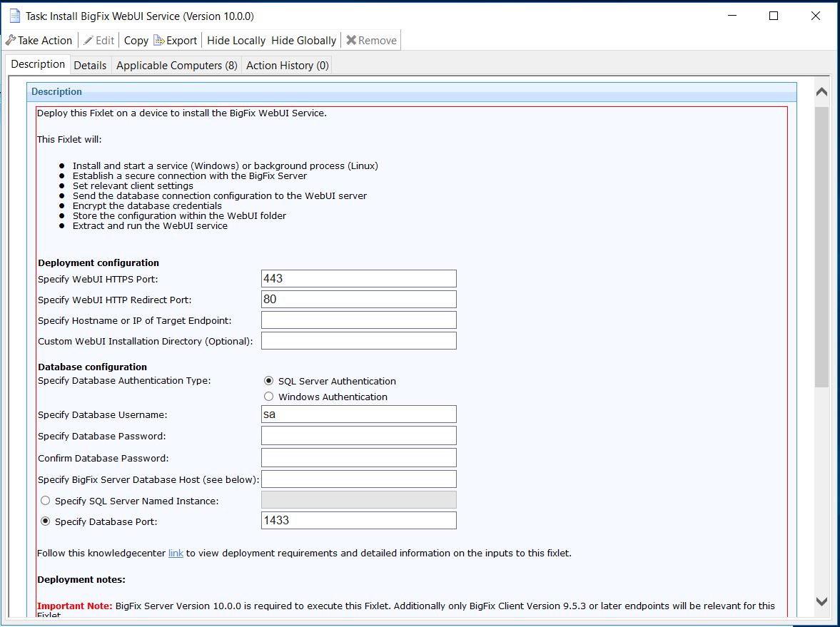Click the Remove X icon
The height and width of the screenshot is (627, 840).
tap(350, 40)
